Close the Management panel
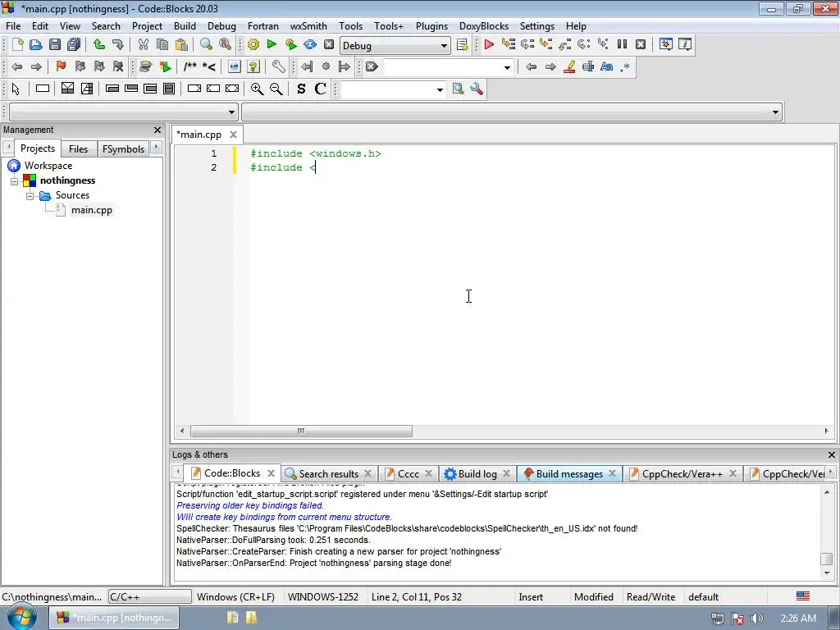This screenshot has width=840, height=630. [157, 130]
